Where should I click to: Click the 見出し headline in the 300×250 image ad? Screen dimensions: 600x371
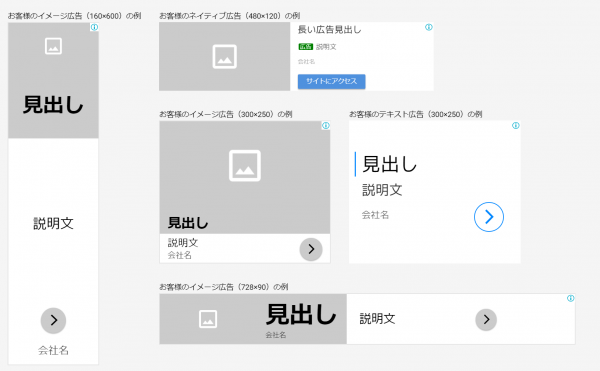188,223
